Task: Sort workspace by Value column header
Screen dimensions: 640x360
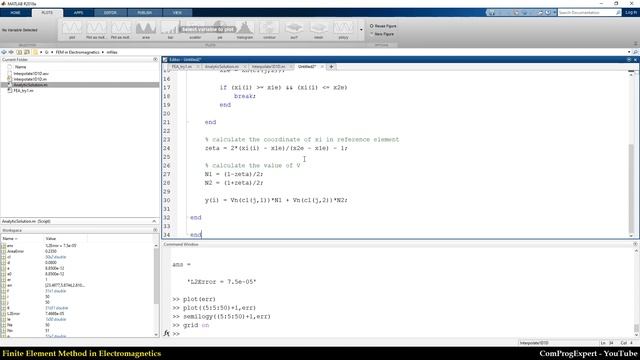Action: (65, 238)
